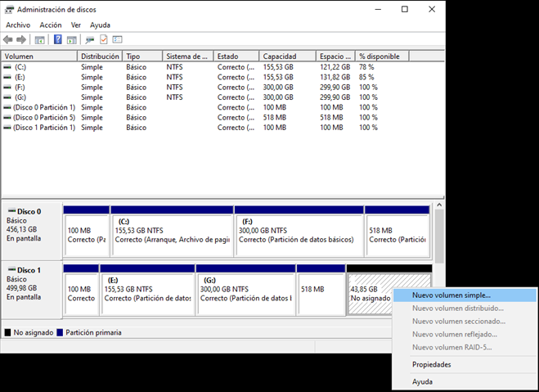
Task: Click the show/hide action pane toolbar icon
Action: (72, 39)
